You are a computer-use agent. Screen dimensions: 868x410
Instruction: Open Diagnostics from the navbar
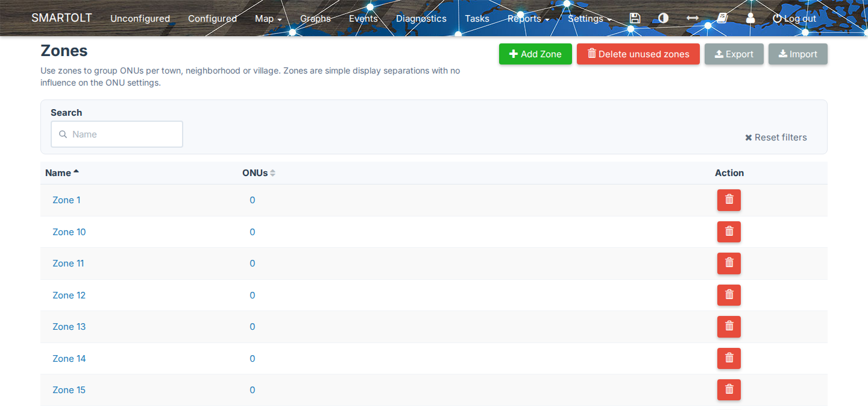[421, 19]
